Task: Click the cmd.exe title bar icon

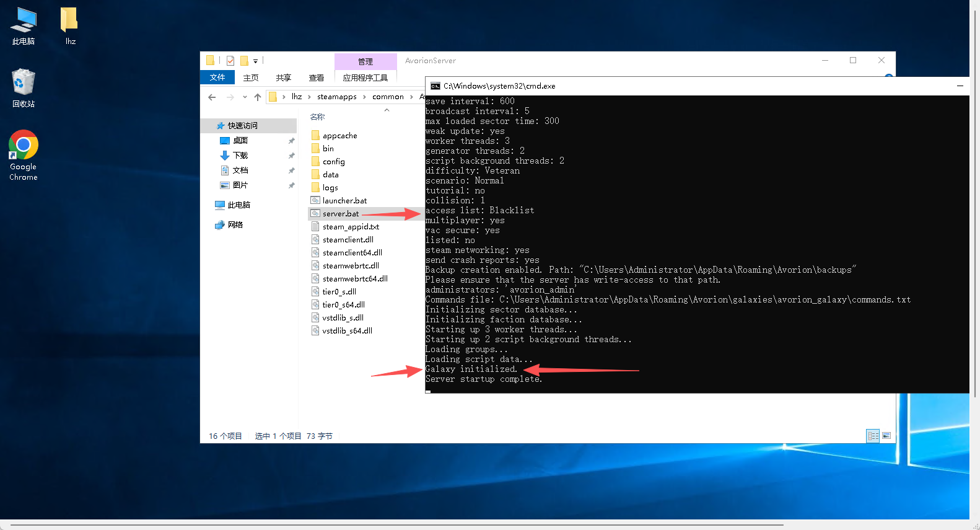Action: 435,86
